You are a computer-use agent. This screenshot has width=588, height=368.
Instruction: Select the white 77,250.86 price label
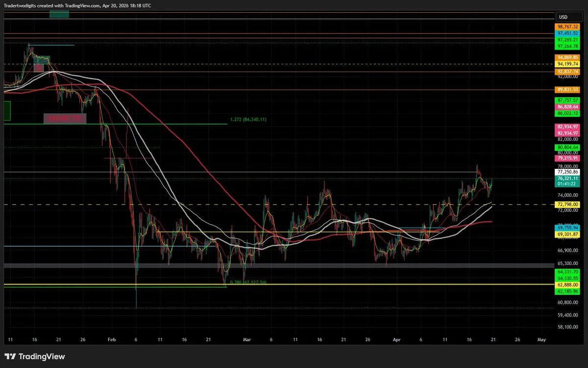coord(567,172)
